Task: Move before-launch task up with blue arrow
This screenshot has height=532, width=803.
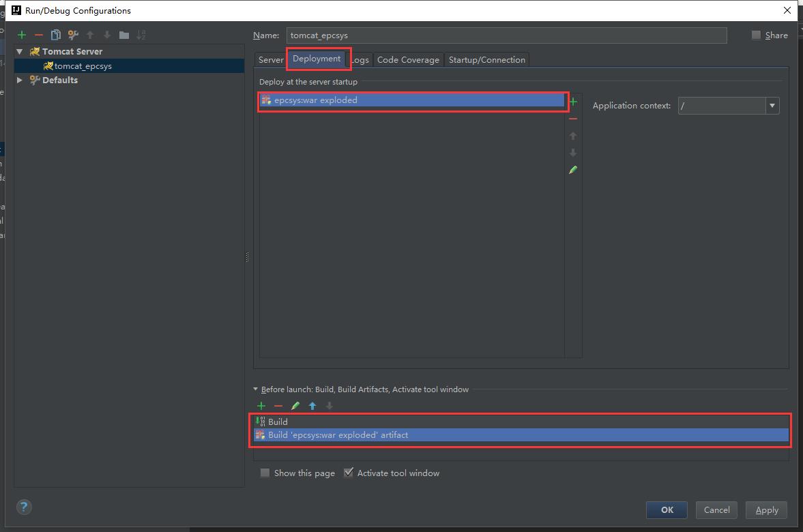Action: [312, 406]
